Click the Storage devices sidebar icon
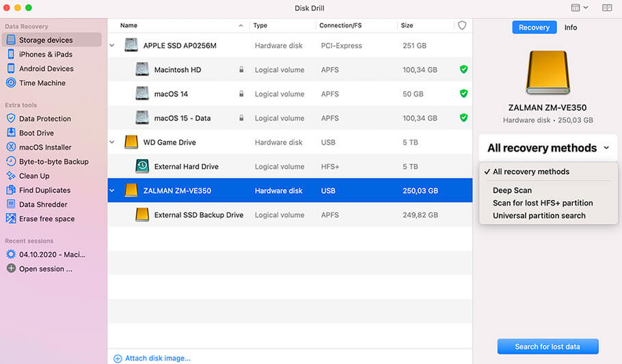The height and width of the screenshot is (364, 622). (x=11, y=40)
